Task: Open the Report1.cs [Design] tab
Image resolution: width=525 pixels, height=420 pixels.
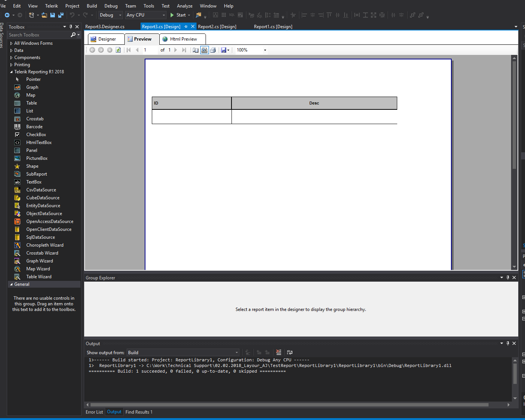Action: [x=273, y=27]
